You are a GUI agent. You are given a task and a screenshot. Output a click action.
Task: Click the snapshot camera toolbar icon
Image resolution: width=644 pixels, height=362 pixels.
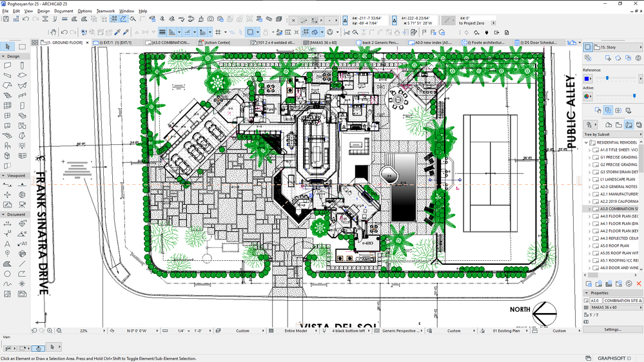click(211, 19)
